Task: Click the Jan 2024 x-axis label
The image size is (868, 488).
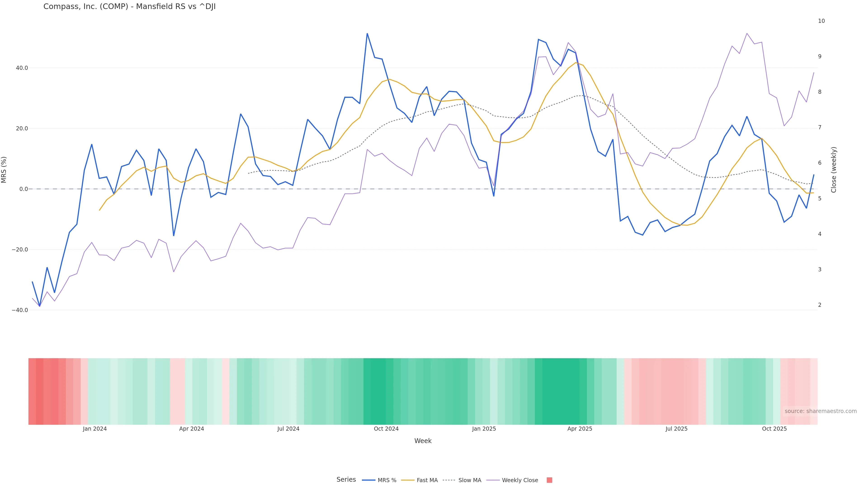Action: pos(95,429)
